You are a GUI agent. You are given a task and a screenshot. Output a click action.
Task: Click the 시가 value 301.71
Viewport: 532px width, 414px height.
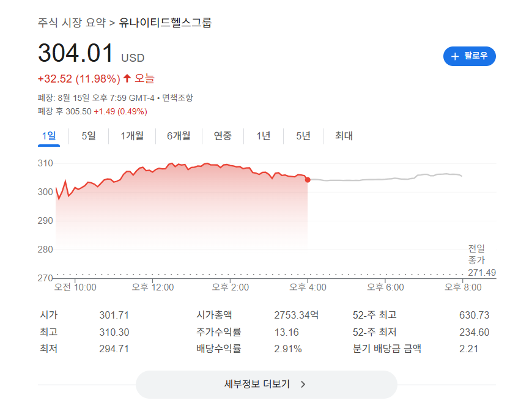tap(114, 316)
